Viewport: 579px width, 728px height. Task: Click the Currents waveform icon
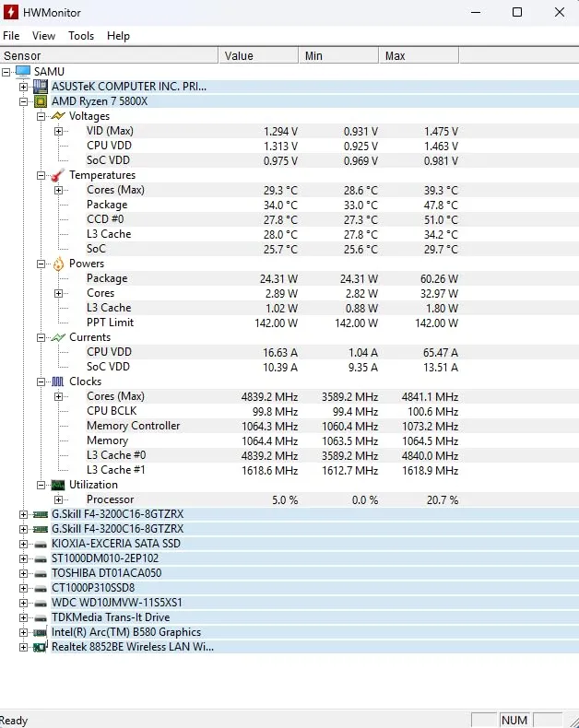(57, 337)
